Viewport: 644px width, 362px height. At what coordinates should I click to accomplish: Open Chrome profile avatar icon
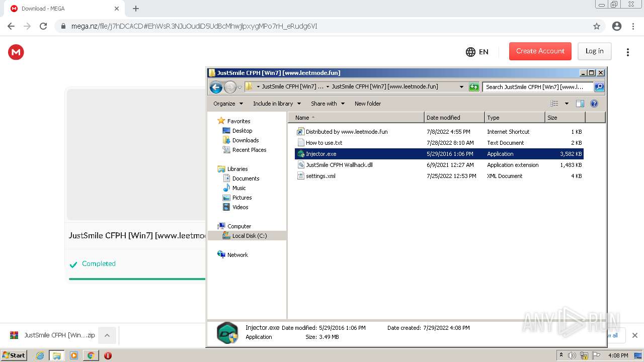(x=617, y=26)
